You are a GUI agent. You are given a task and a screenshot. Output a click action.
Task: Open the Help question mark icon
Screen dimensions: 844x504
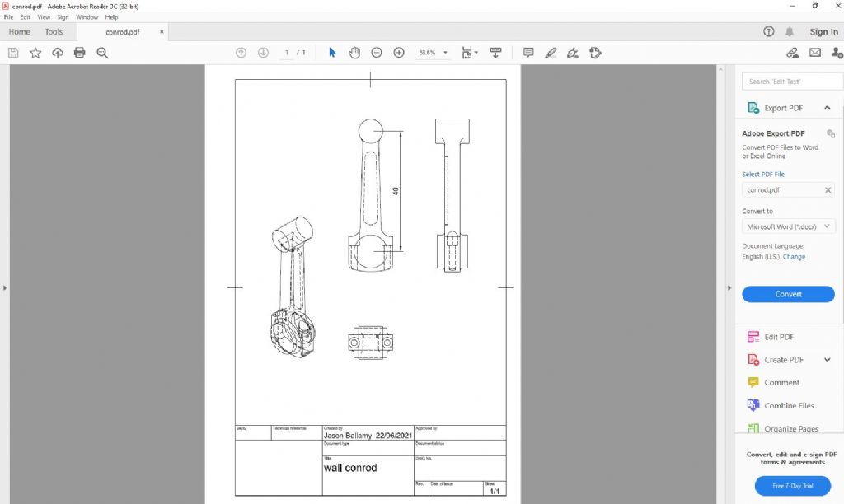pyautogui.click(x=769, y=31)
